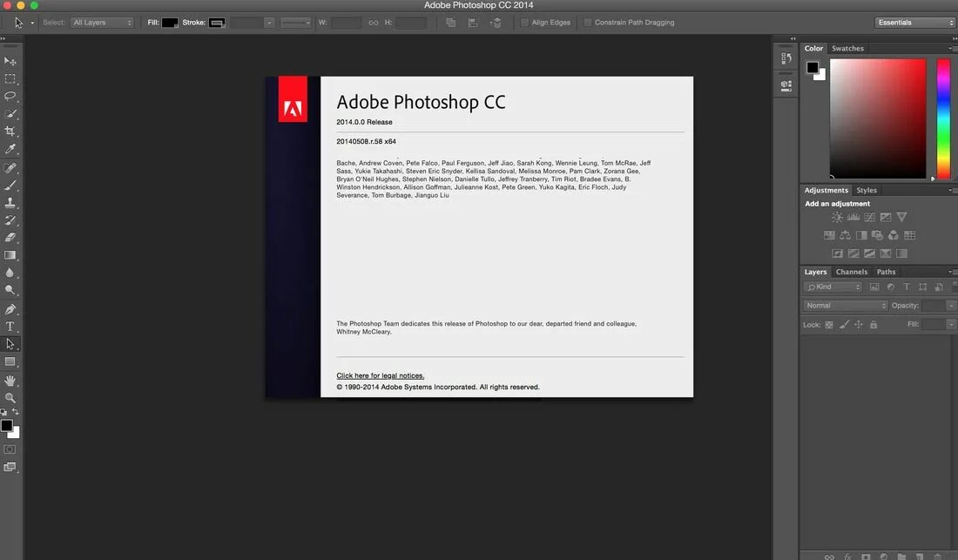Add a Curves adjustment
The height and width of the screenshot is (560, 958).
[869, 218]
